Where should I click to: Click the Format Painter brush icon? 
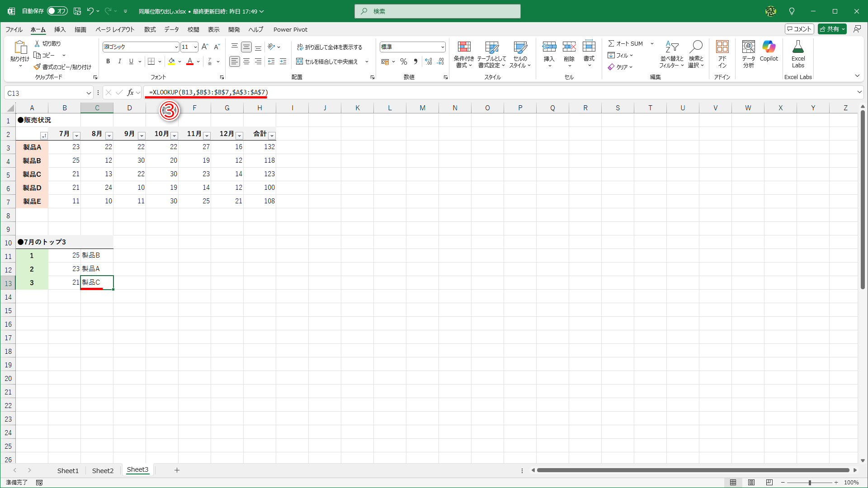pyautogui.click(x=38, y=67)
